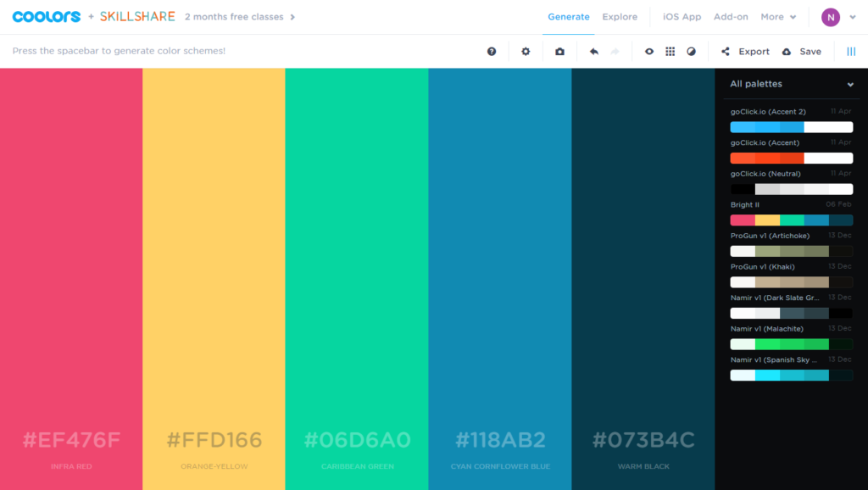Viewport: 868px width, 490px height.
Task: Open the Add-on menu item
Action: pos(731,17)
